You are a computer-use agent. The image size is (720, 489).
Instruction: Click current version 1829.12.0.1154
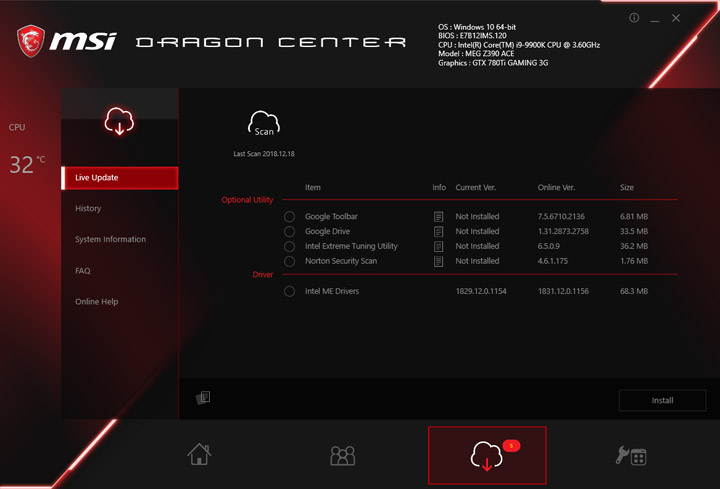(x=481, y=291)
